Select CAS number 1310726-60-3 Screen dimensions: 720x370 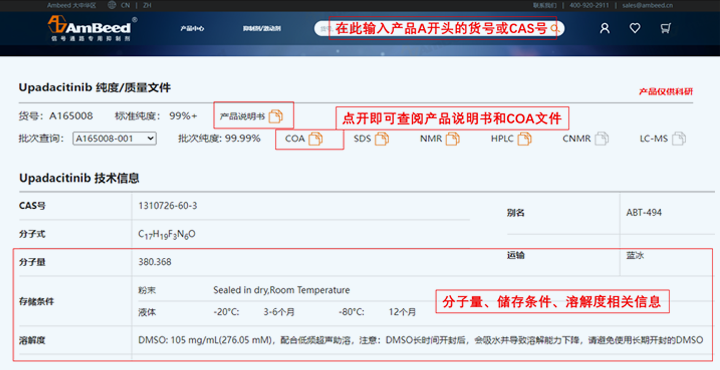(x=168, y=206)
